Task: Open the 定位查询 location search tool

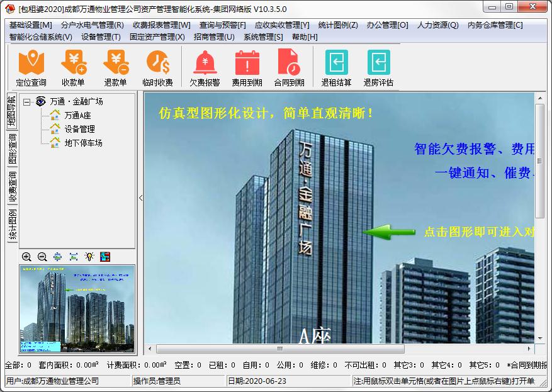Action: pos(31,68)
